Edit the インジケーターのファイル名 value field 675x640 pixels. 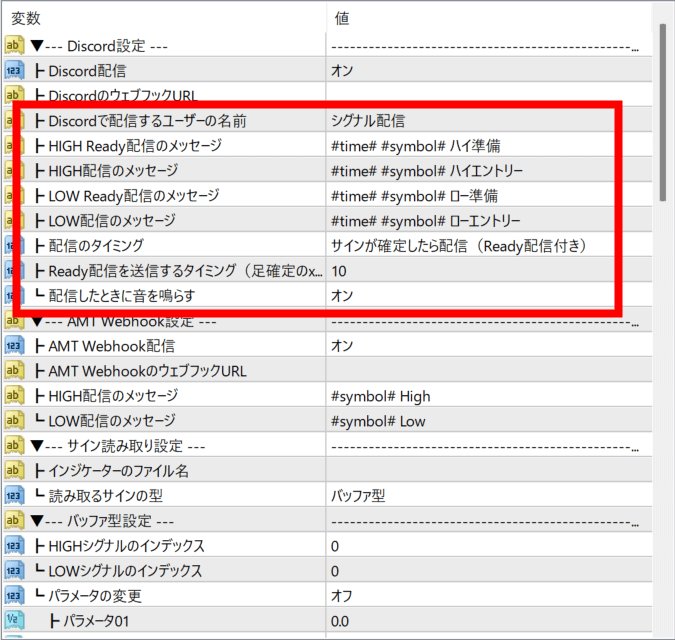click(489, 470)
